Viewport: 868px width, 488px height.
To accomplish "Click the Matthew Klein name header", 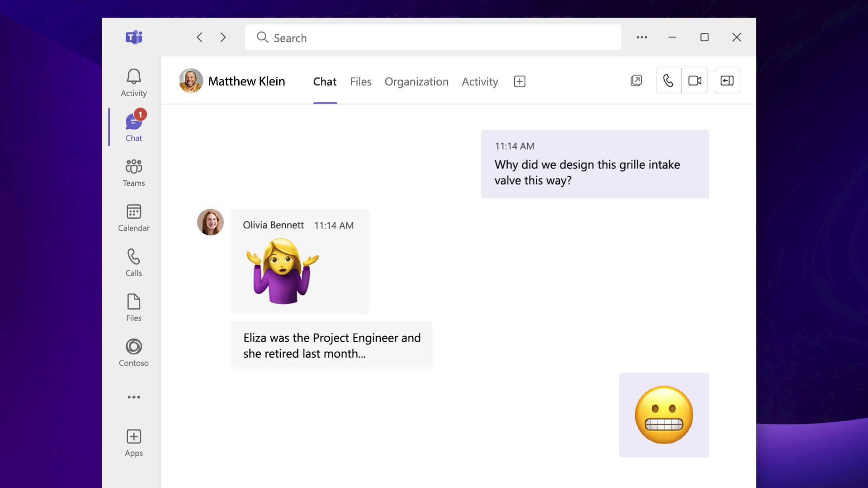I will pos(246,81).
